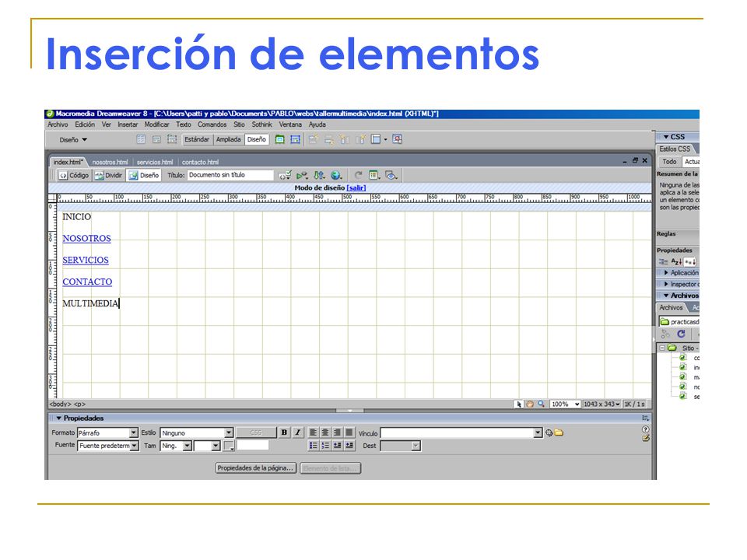Collapse the CSS panel group
Screen dimensions: 747x560
pos(666,137)
